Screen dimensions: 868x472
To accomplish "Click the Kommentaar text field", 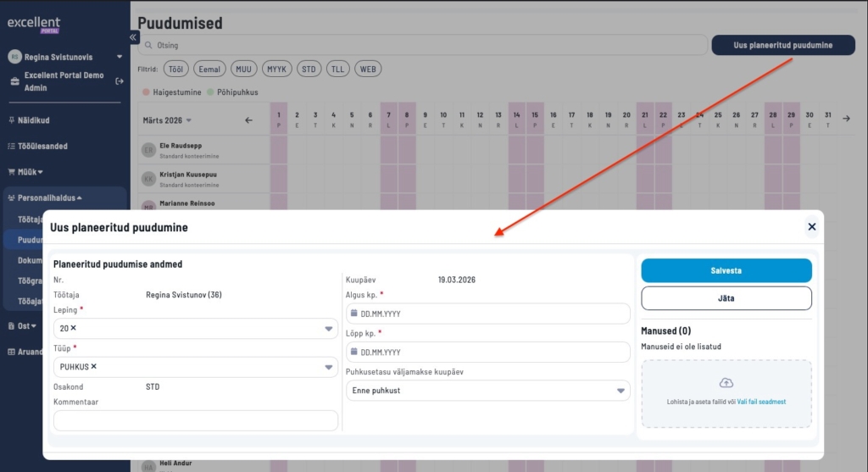I will [195, 420].
